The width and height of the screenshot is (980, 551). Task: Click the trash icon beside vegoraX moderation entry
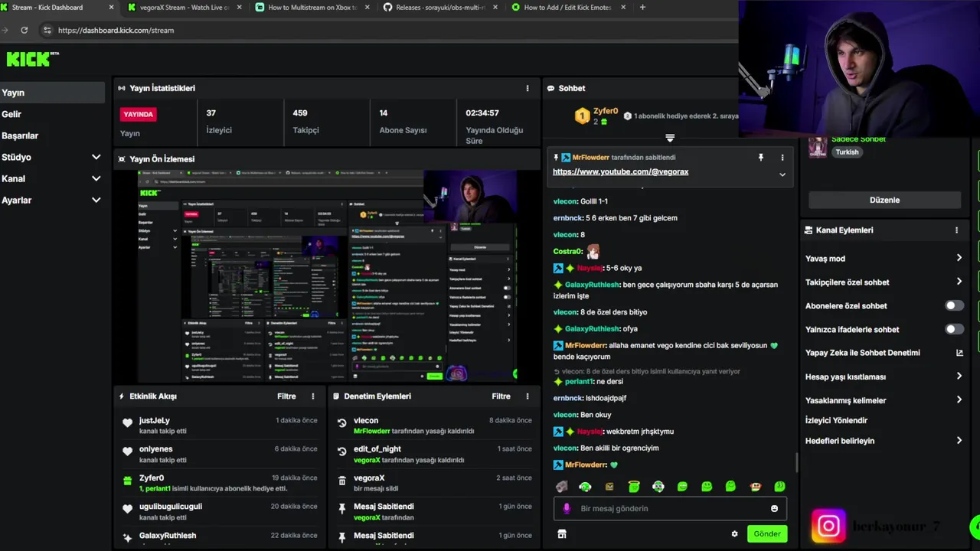point(342,481)
